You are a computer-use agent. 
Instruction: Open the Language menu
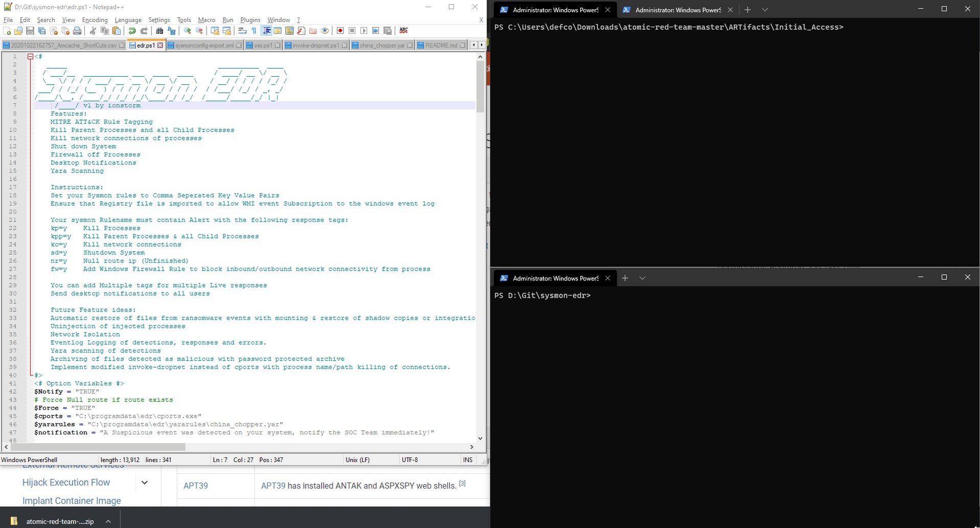[128, 20]
